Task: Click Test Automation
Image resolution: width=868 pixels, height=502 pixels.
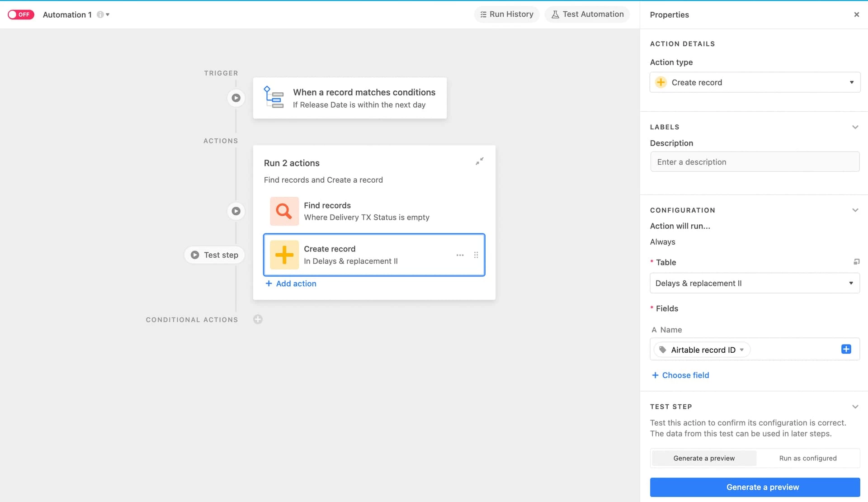Action: coord(587,14)
